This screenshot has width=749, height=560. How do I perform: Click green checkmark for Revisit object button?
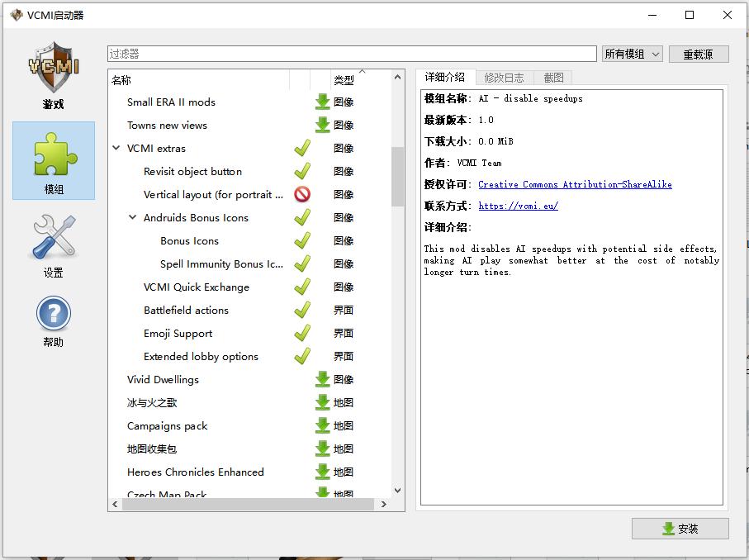(302, 171)
